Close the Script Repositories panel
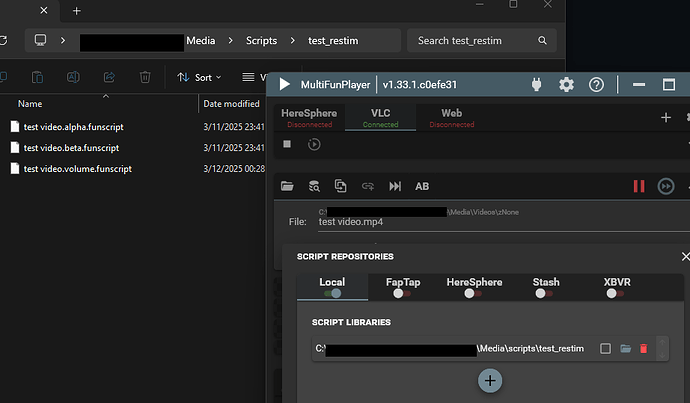The width and height of the screenshot is (690, 403). coord(685,256)
